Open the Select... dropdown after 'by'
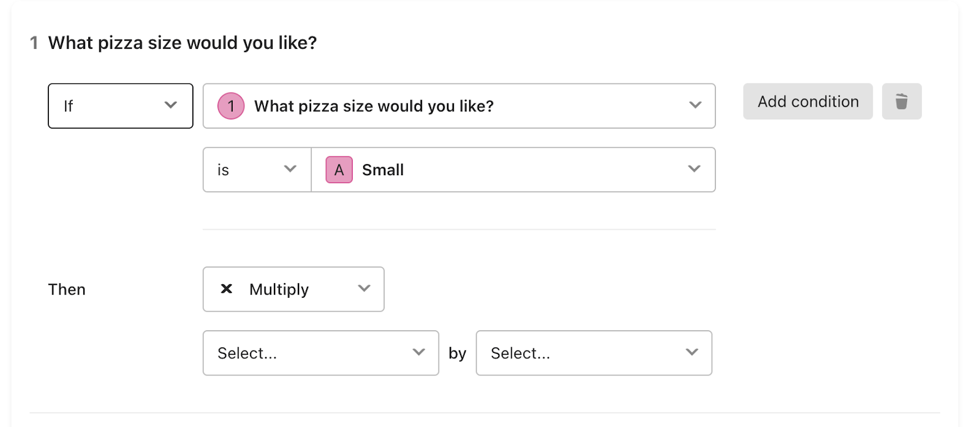Screen dimensions: 980x427 (594, 353)
